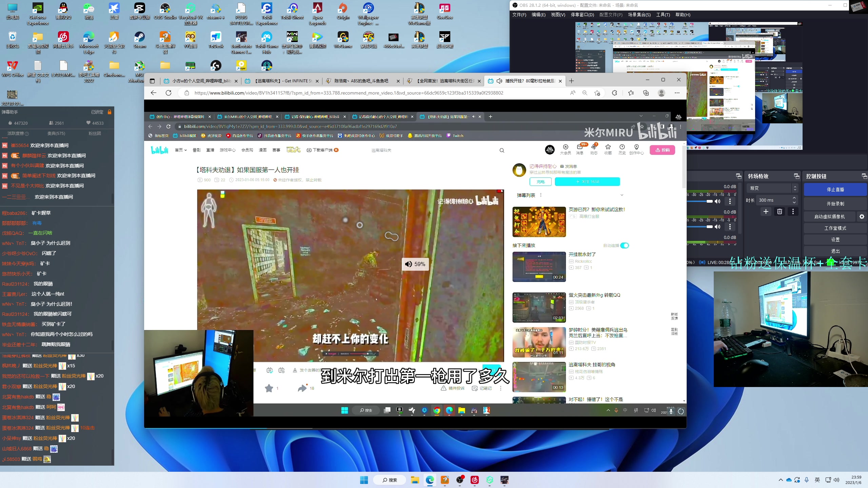Expand the system tray hidden icons chevron
Viewport: 868px width, 488px height.
781,480
